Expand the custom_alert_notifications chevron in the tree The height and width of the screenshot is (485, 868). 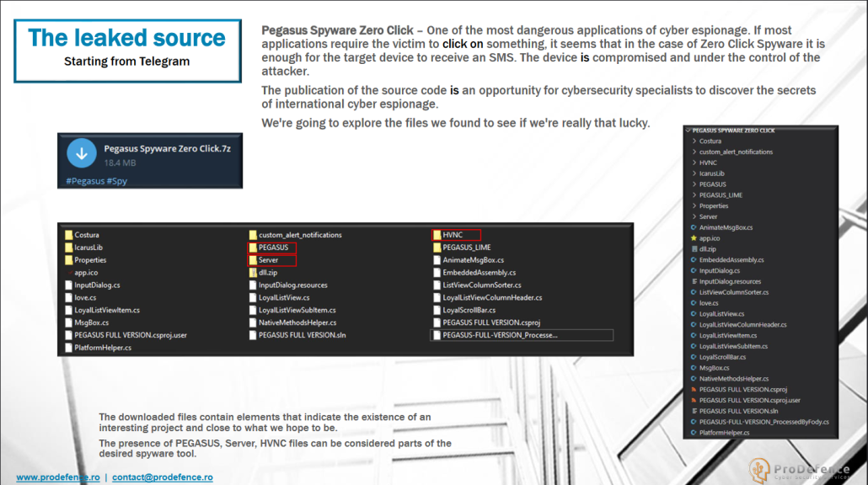pos(694,152)
